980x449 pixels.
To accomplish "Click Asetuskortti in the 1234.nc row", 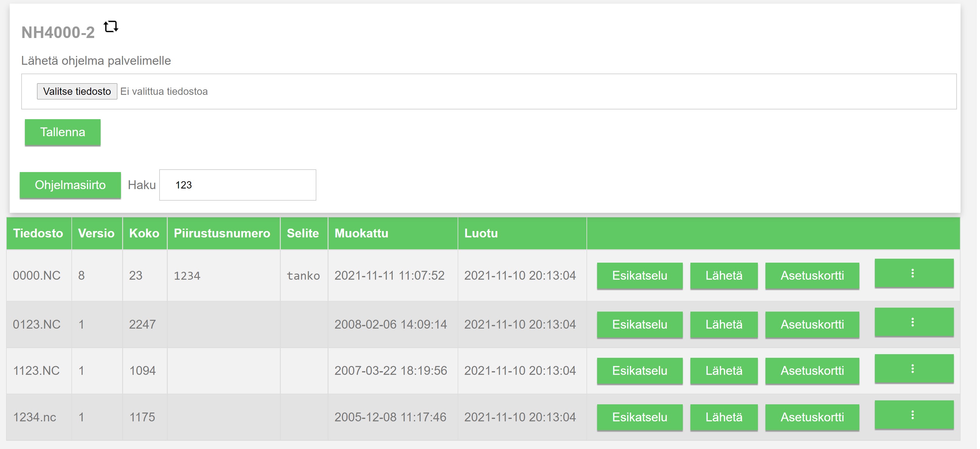I will 812,417.
